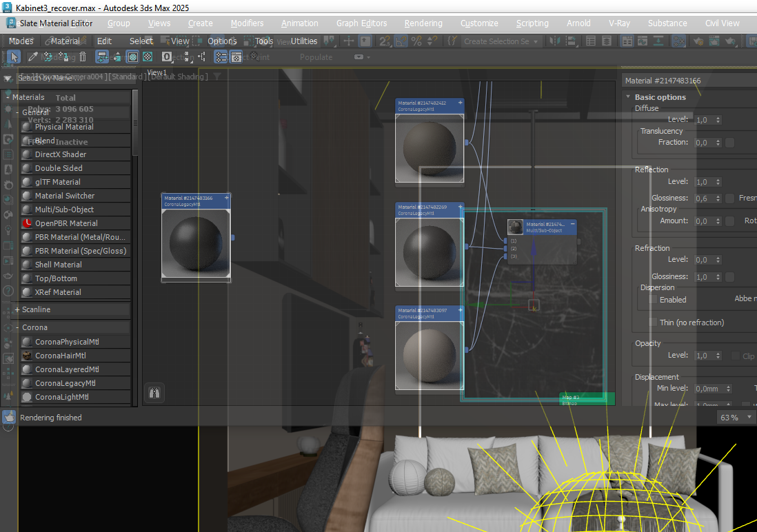Select Material #2147483166 node preview sphere
The image size is (757, 532).
coord(196,244)
